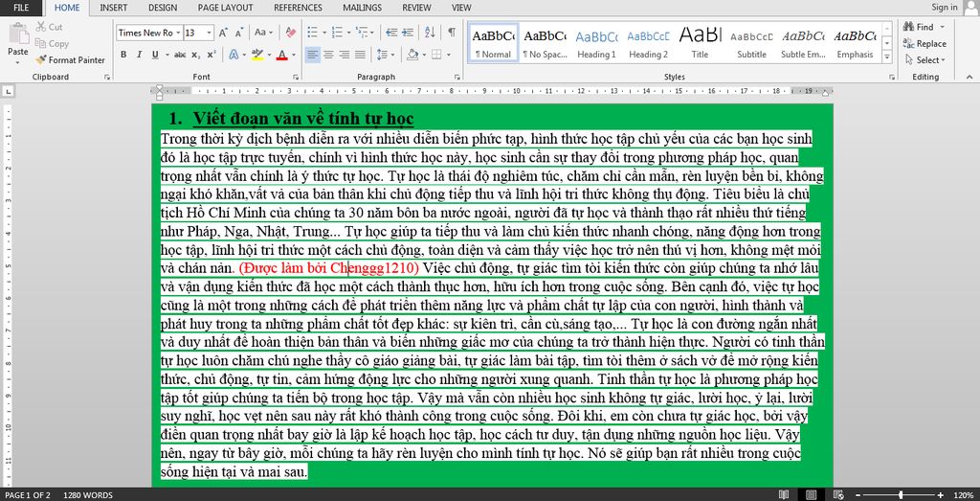The height and width of the screenshot is (501, 980).
Task: Apply the red font color
Action: click(x=281, y=55)
